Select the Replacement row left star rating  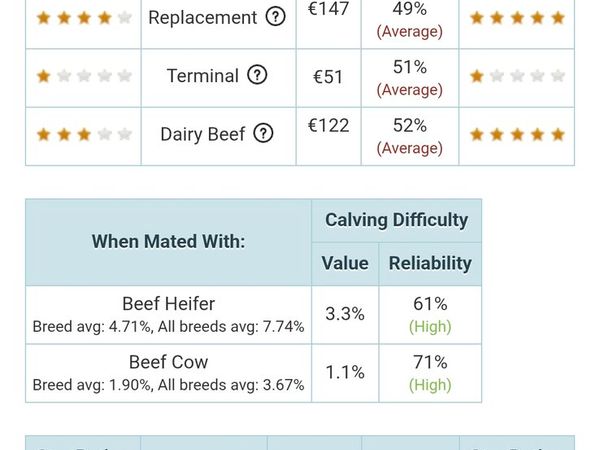pyautogui.click(x=84, y=18)
